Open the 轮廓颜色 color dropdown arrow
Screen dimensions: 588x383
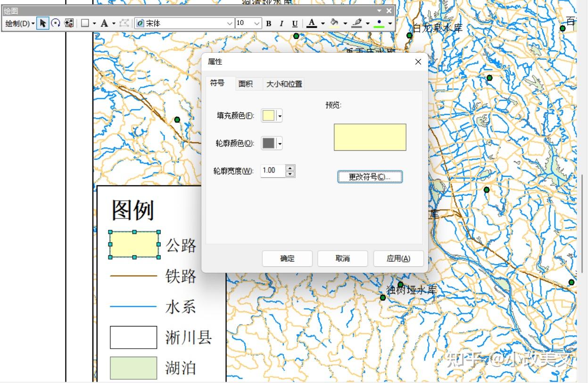click(279, 143)
